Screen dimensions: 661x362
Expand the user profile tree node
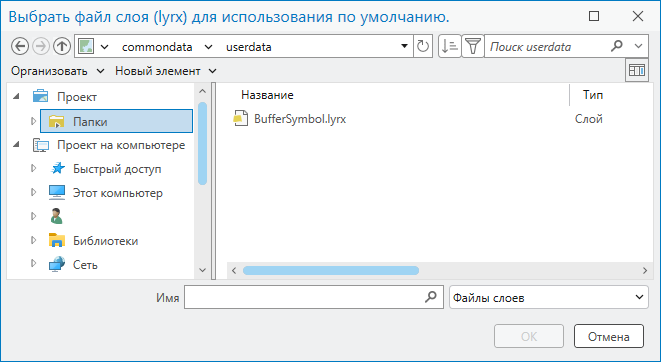33,216
